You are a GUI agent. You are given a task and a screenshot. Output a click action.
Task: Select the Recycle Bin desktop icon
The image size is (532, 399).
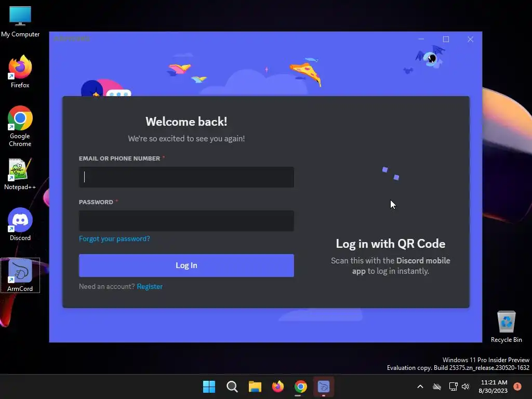(x=506, y=326)
